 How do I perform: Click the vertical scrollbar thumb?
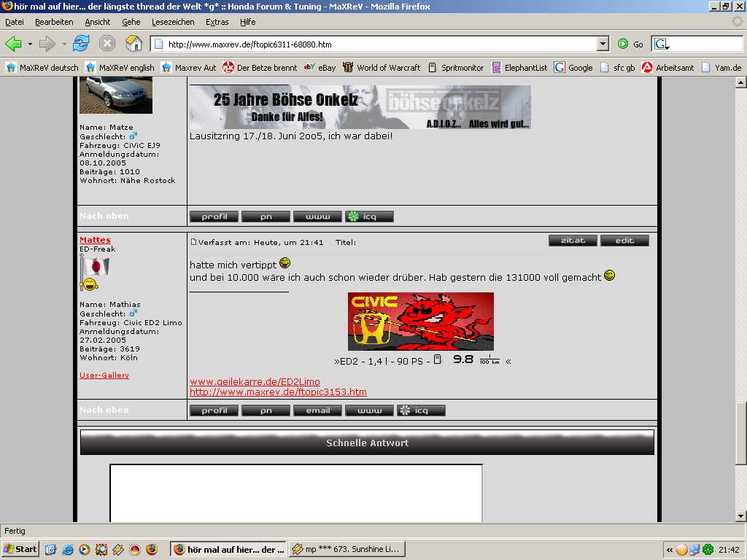click(741, 433)
